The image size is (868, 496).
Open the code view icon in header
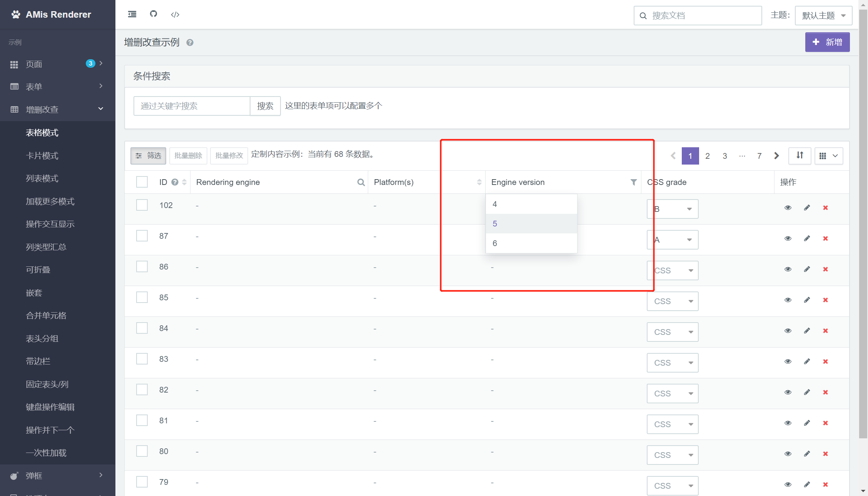click(175, 15)
